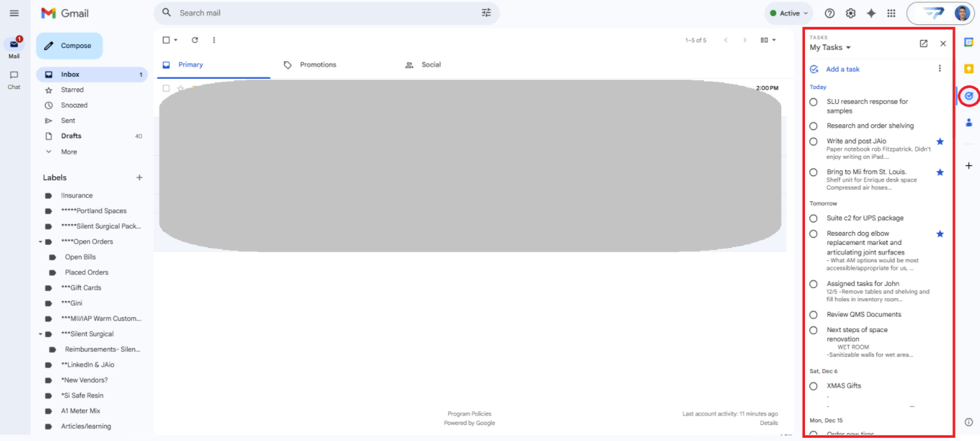Open Gmail settings
The height and width of the screenshot is (441, 980).
tap(851, 12)
